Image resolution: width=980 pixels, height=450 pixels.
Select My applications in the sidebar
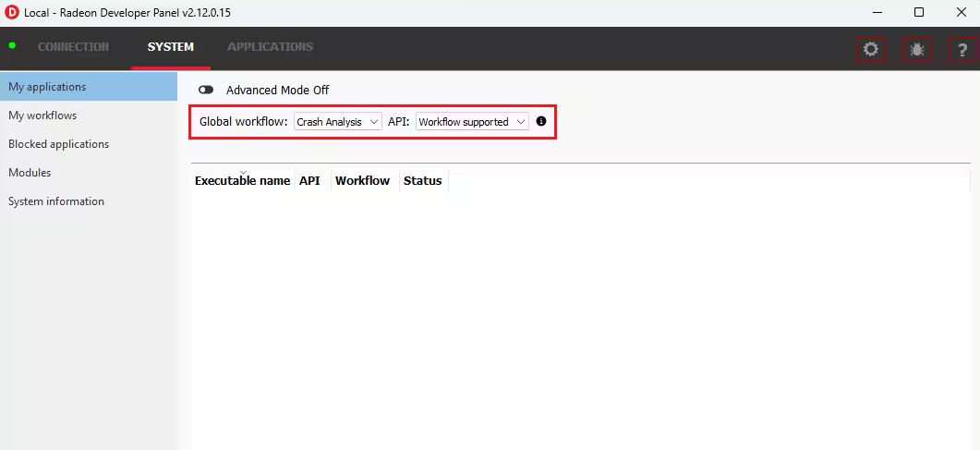tap(47, 87)
